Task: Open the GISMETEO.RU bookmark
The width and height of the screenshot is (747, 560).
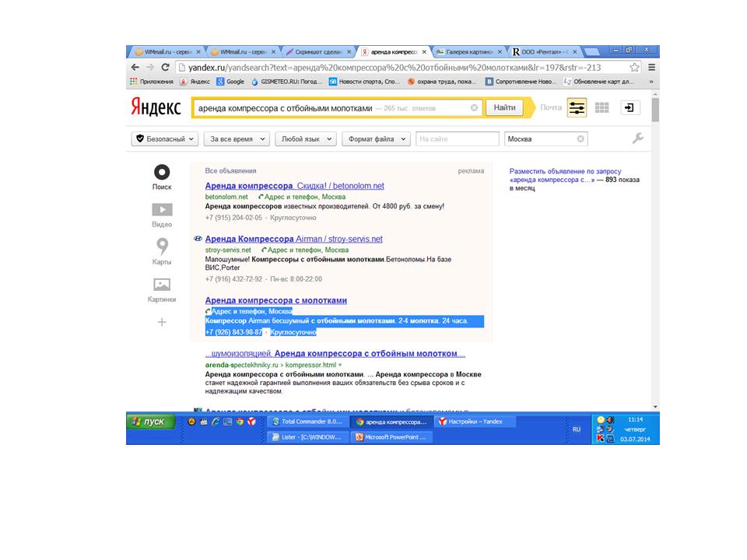Action: tap(286, 82)
